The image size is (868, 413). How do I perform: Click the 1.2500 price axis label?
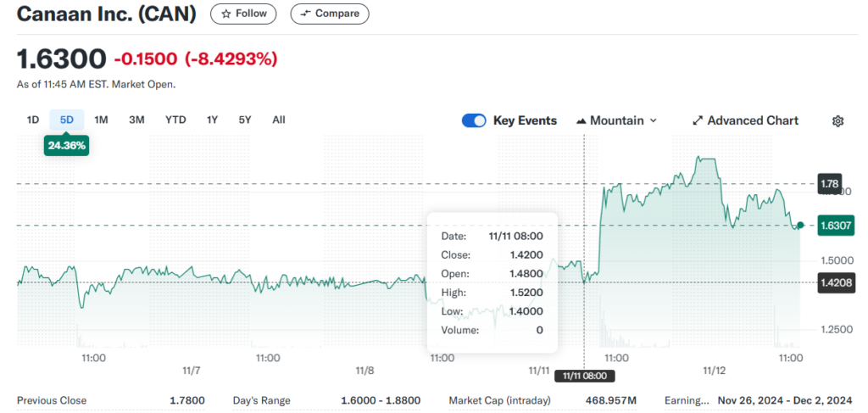[x=836, y=329]
